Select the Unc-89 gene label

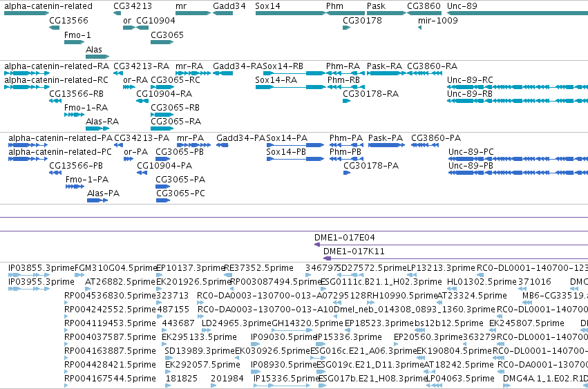(462, 6)
